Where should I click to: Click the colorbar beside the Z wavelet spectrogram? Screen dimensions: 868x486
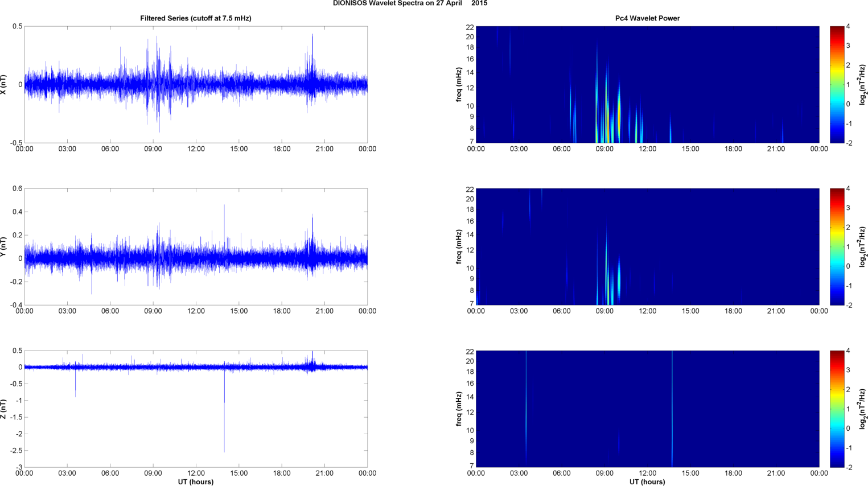click(837, 409)
